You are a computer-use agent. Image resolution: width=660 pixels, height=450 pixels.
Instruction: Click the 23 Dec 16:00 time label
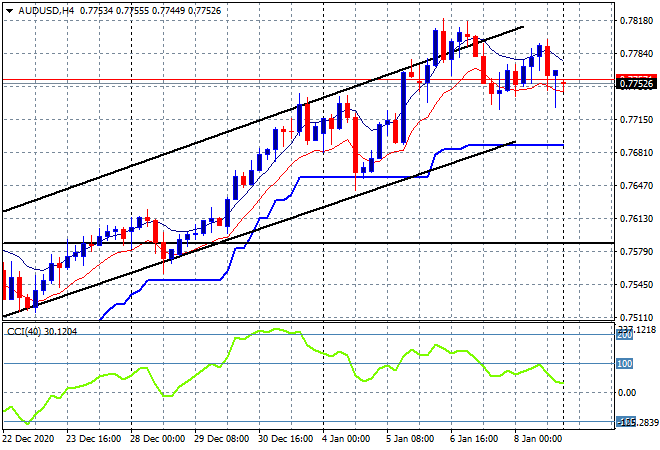pos(93,439)
